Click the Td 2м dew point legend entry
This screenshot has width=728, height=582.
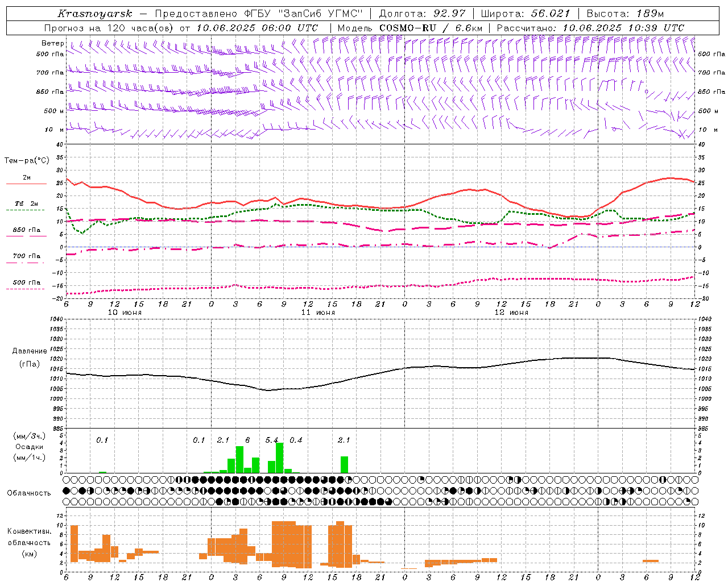[27, 203]
